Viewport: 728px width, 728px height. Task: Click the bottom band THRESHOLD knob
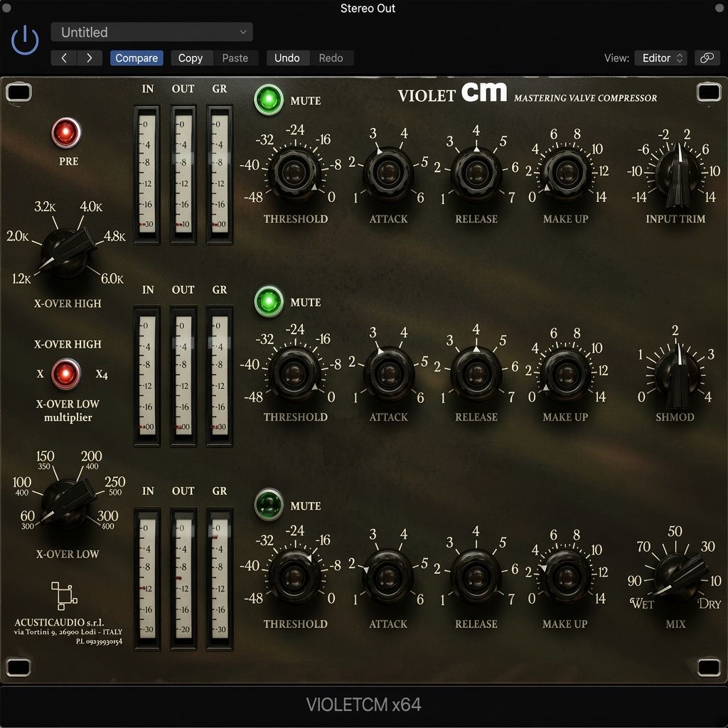click(294, 577)
